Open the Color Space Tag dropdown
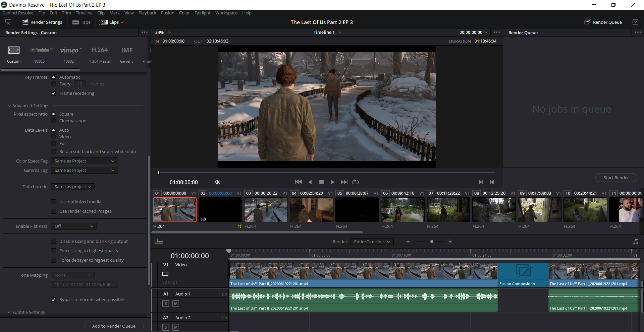 point(85,161)
